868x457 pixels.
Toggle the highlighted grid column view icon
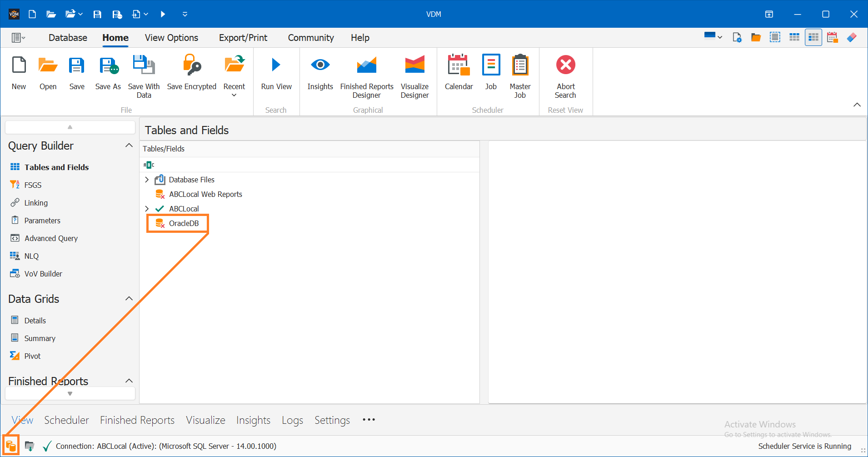pos(813,37)
